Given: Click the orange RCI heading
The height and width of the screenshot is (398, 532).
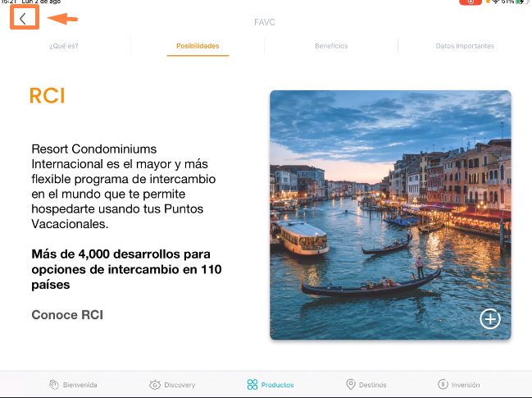Looking at the screenshot, I should (x=48, y=95).
